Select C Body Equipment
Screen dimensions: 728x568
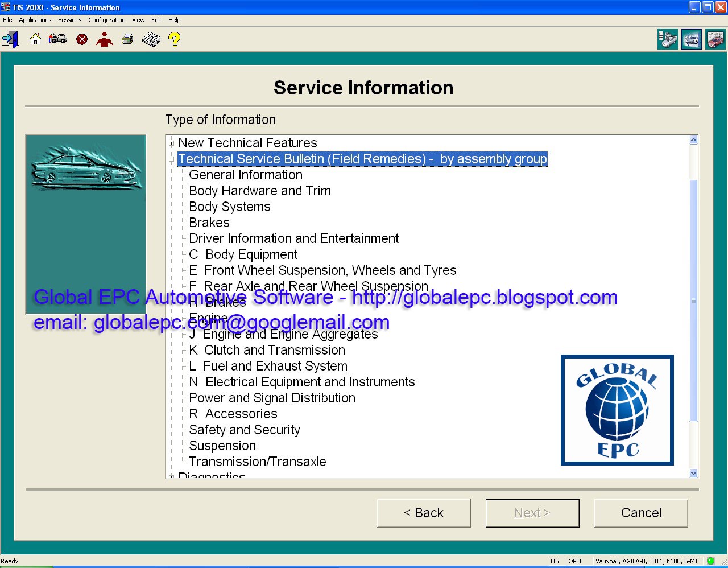pos(243,254)
